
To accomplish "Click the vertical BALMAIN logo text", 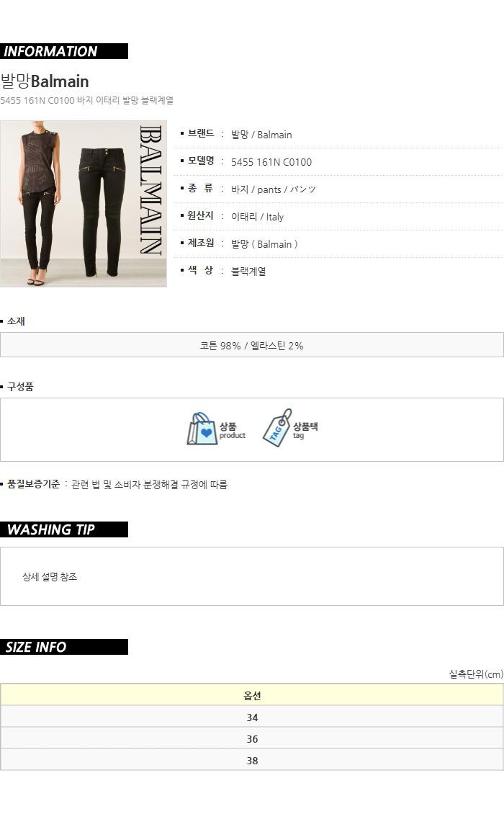I will (x=150, y=190).
